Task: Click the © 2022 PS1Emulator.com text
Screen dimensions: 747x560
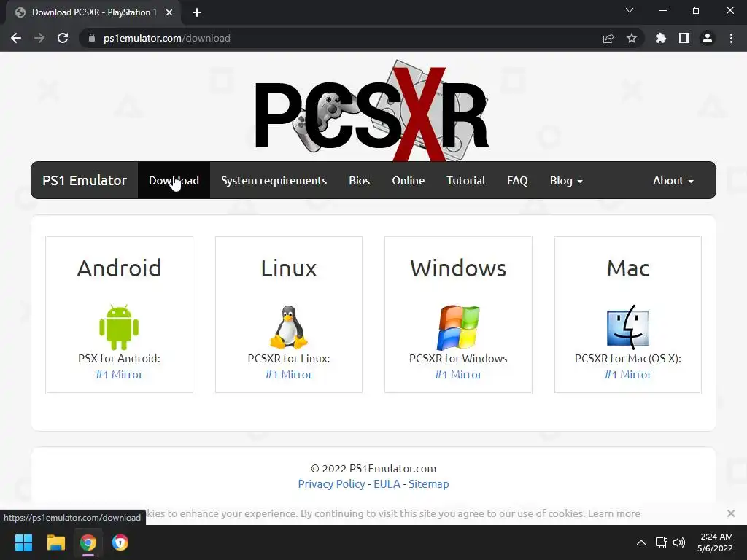Action: pos(373,469)
